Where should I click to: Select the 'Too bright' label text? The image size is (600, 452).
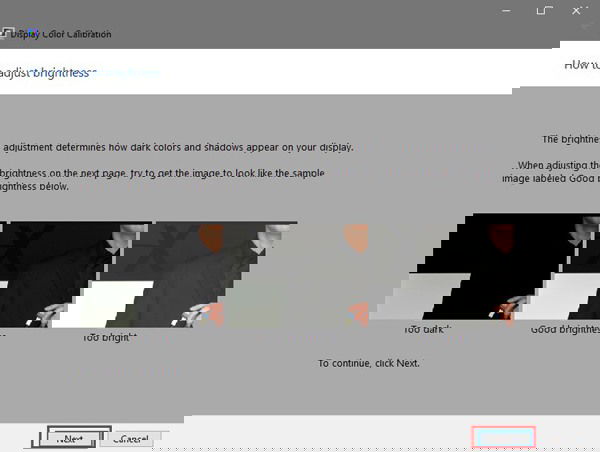coord(110,338)
